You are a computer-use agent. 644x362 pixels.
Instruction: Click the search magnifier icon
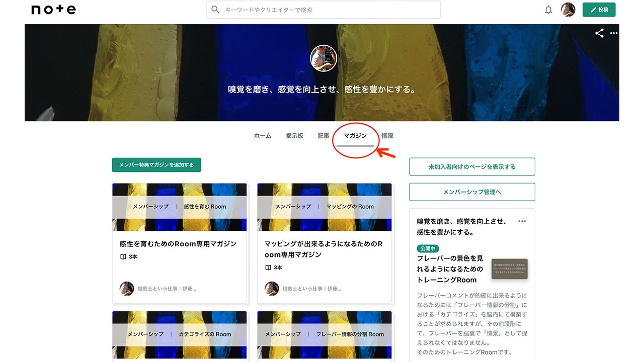[x=216, y=10]
